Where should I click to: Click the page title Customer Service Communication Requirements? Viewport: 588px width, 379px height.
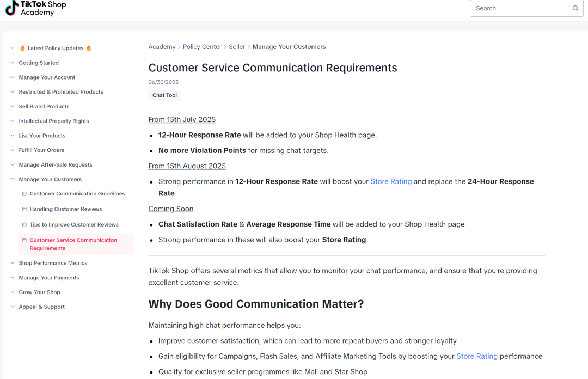point(273,68)
